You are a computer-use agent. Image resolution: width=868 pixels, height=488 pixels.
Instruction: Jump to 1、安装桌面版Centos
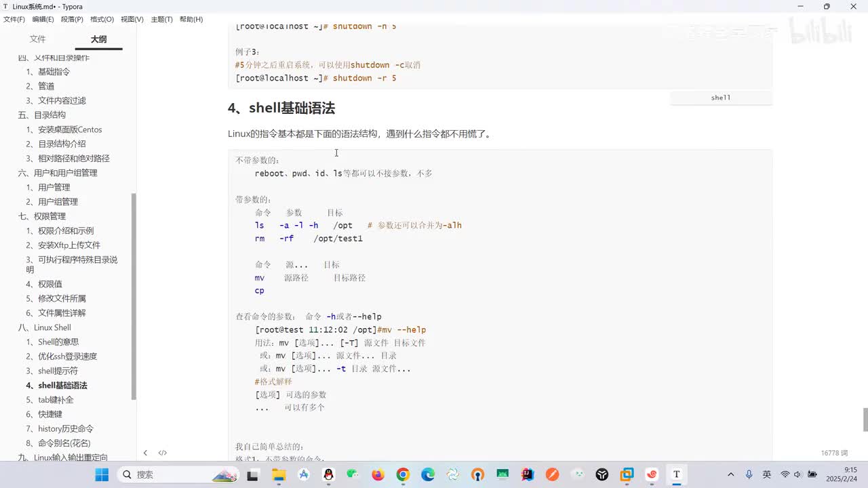click(x=64, y=129)
